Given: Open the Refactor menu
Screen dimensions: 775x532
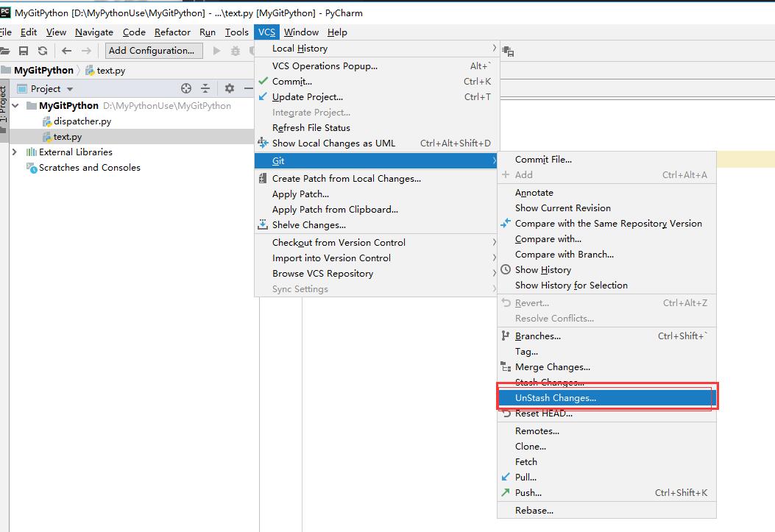Looking at the screenshot, I should [172, 32].
